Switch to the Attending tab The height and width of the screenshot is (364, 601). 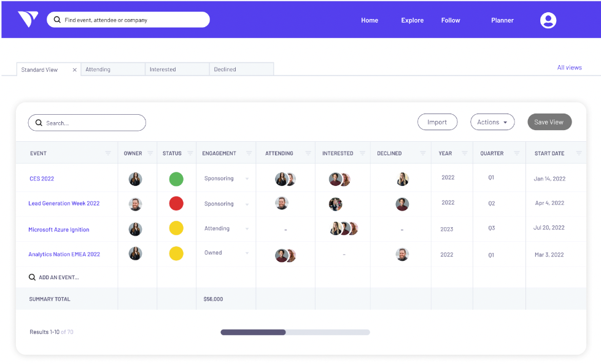pyautogui.click(x=113, y=69)
